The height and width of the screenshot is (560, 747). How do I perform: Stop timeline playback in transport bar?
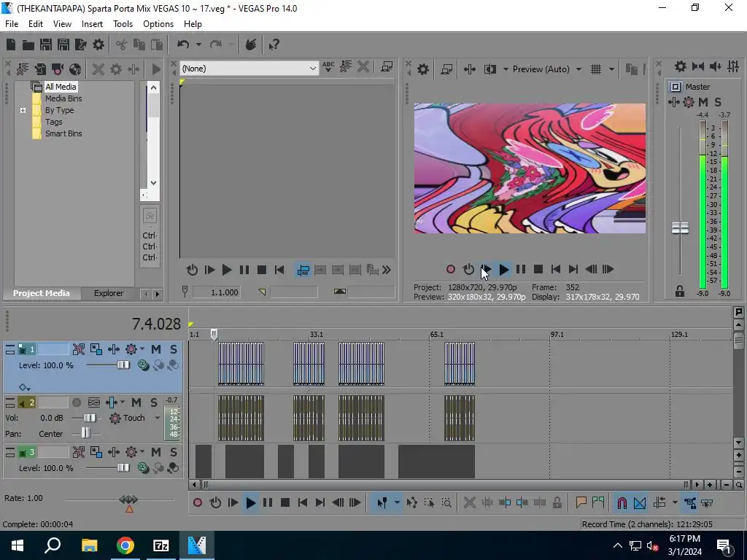[285, 503]
